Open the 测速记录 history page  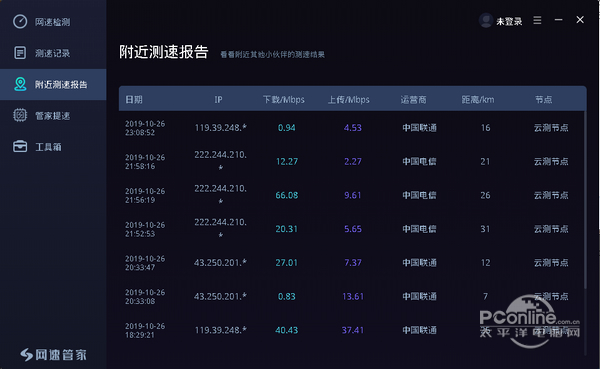click(x=53, y=53)
